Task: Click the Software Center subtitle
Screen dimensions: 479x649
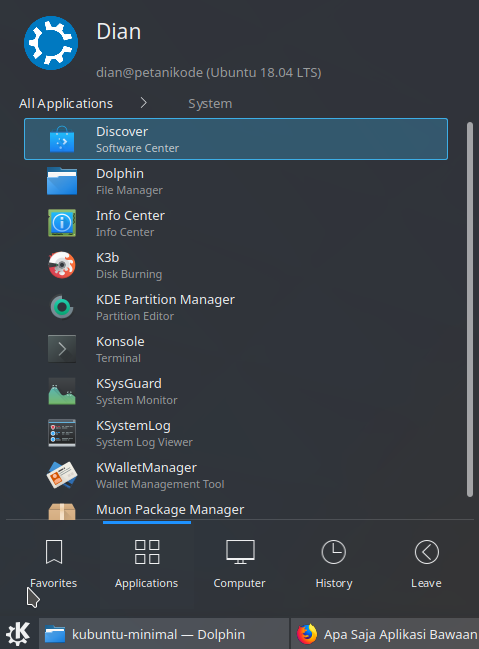Action: pos(137,148)
